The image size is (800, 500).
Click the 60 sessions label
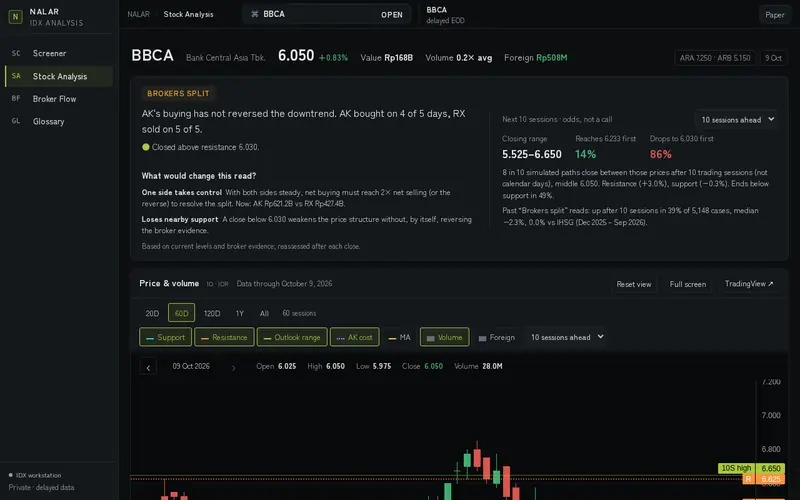(x=299, y=313)
